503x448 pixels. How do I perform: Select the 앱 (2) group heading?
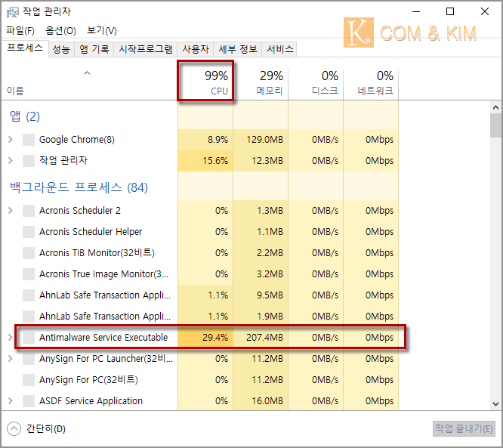25,116
